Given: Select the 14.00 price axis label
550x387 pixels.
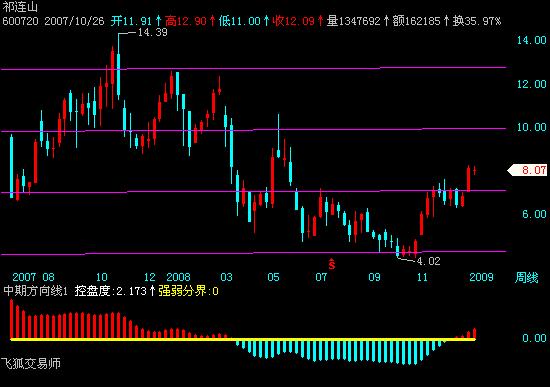Looking at the screenshot, I should click(531, 40).
